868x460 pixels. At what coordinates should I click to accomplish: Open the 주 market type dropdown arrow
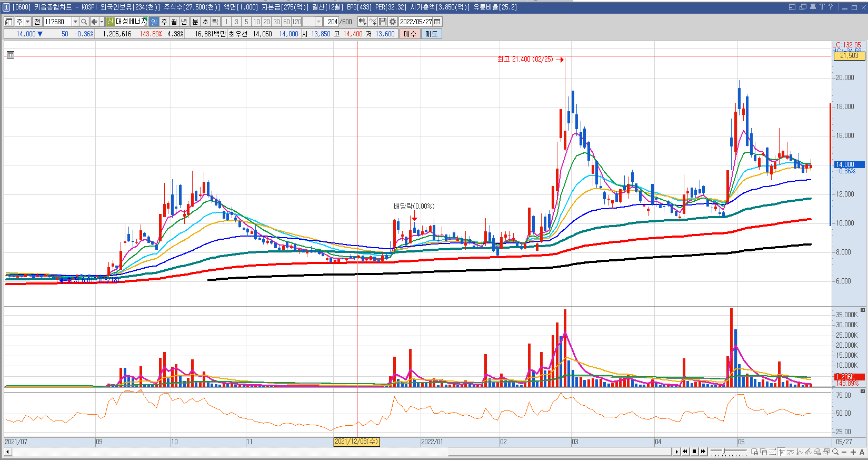[x=27, y=22]
